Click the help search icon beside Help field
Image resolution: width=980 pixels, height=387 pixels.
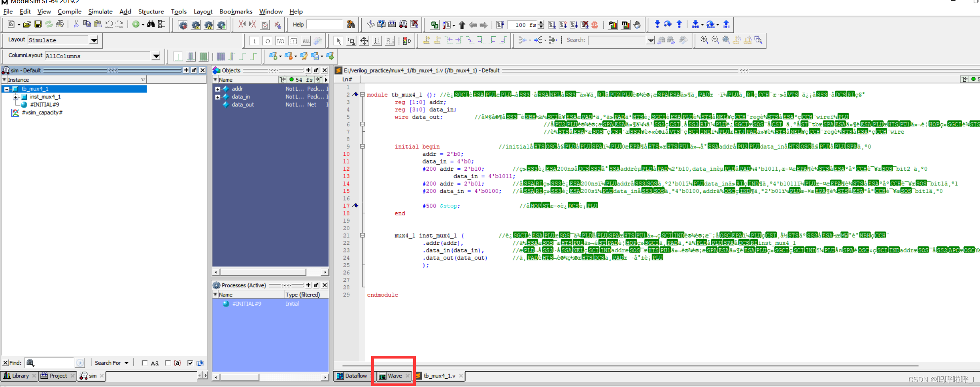351,25
